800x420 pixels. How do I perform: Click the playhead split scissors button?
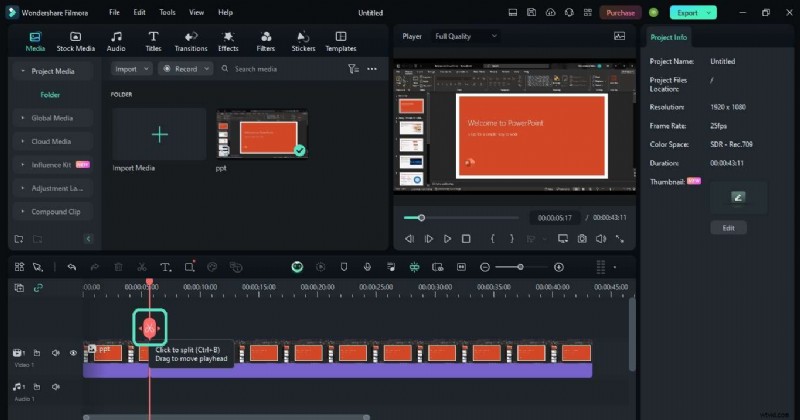(149, 328)
